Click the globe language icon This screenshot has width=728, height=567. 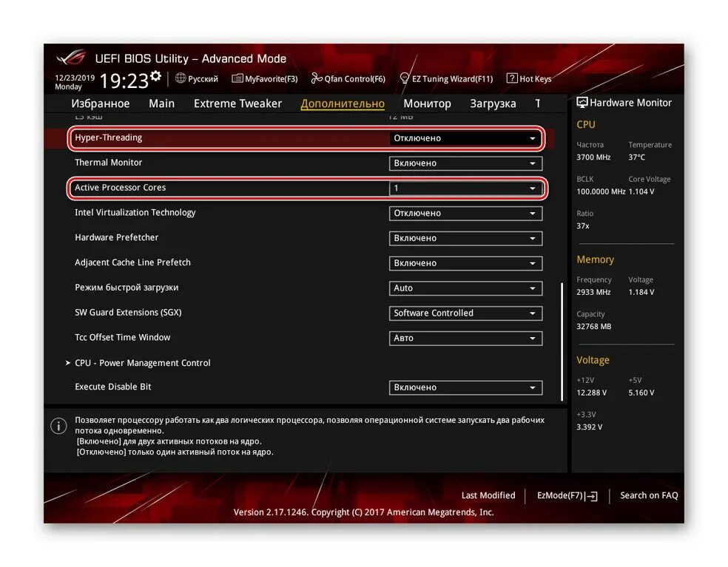[181, 78]
